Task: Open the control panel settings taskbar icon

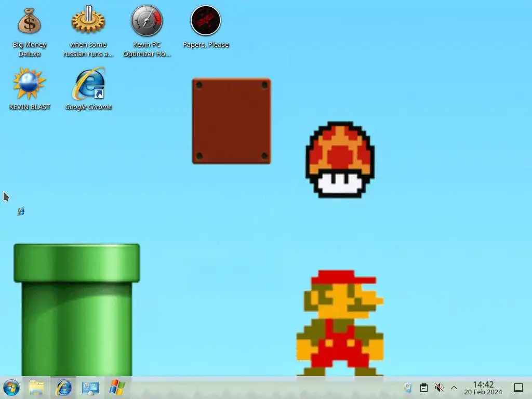Action: pyautogui.click(x=90, y=388)
